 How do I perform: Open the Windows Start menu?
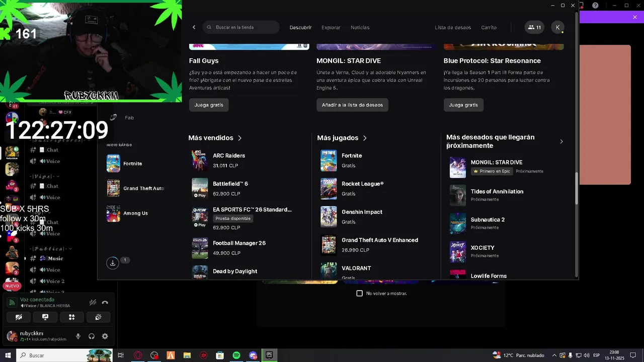click(x=8, y=355)
